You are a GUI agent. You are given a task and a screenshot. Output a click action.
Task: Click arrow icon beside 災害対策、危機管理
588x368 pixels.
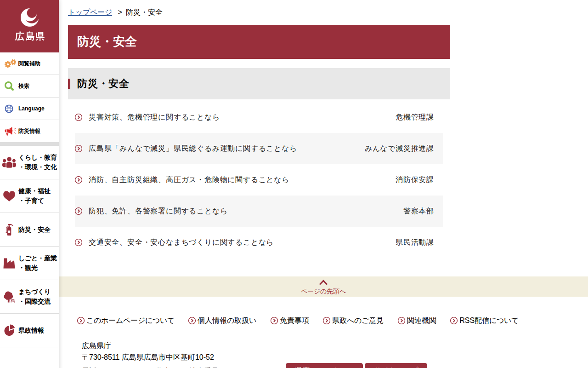coord(79,117)
